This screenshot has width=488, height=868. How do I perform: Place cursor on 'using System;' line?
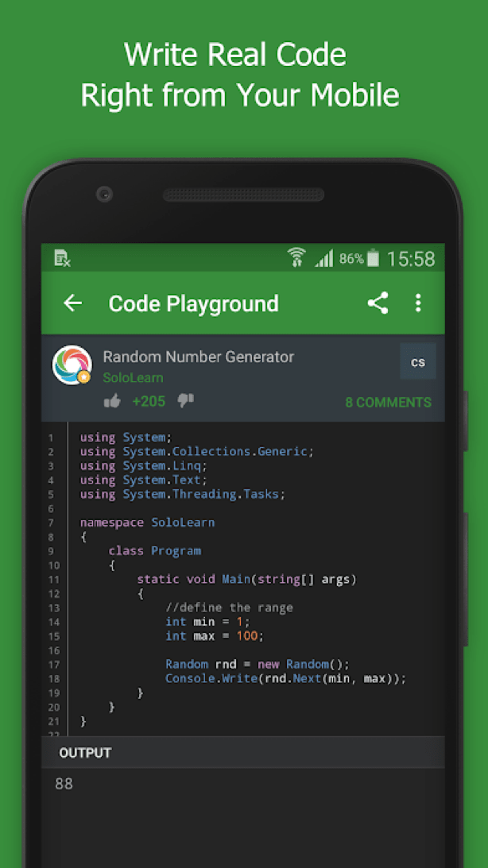click(126, 438)
